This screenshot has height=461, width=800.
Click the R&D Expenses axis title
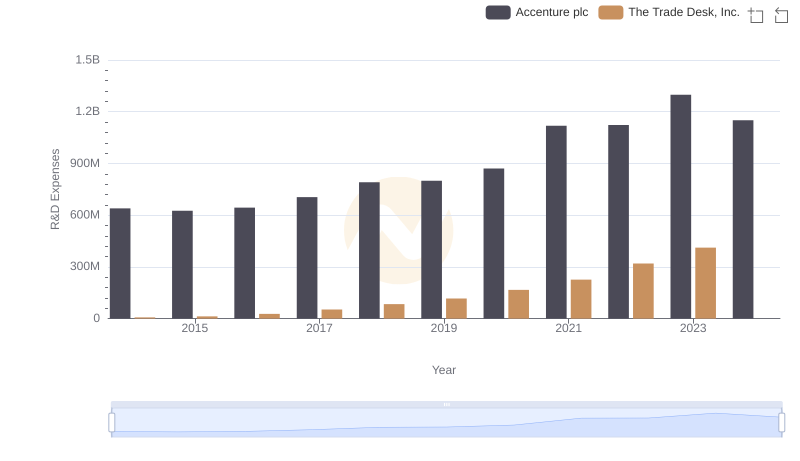(55, 189)
